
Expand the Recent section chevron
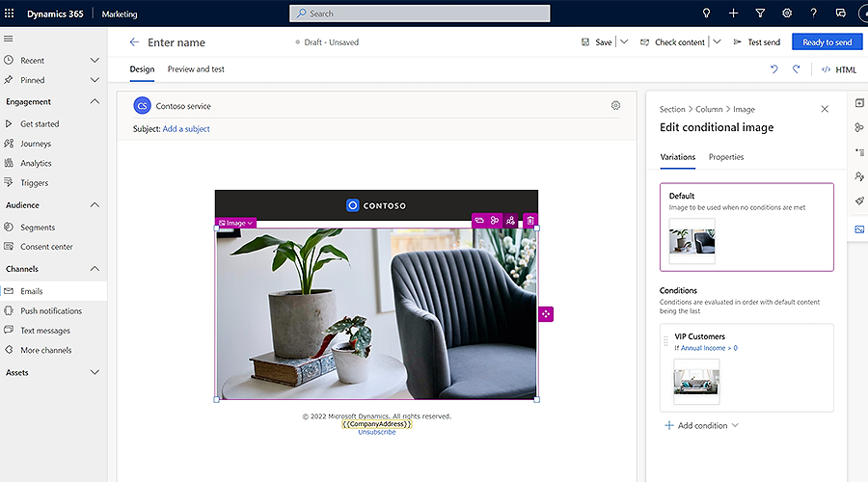pyautogui.click(x=95, y=61)
